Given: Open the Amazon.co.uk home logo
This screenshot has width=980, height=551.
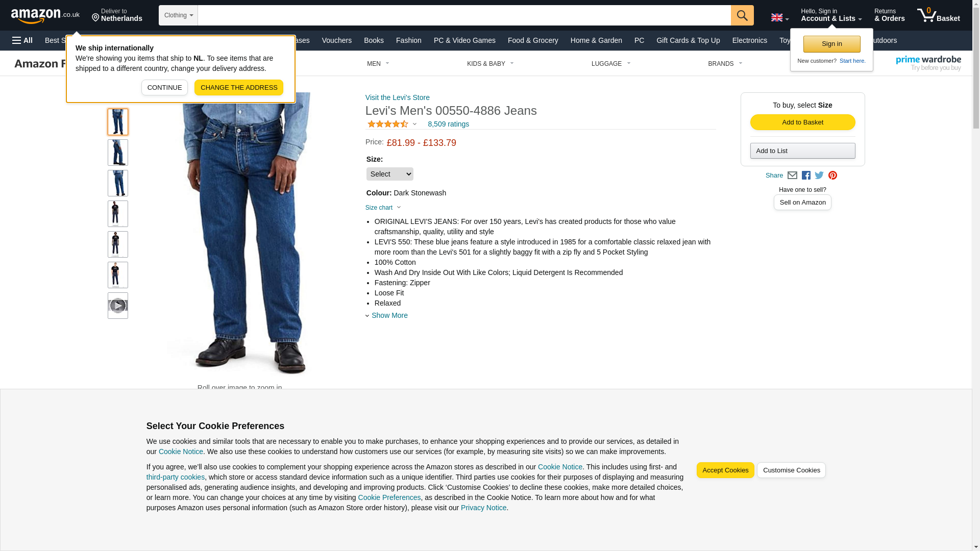Looking at the screenshot, I should coord(45,15).
